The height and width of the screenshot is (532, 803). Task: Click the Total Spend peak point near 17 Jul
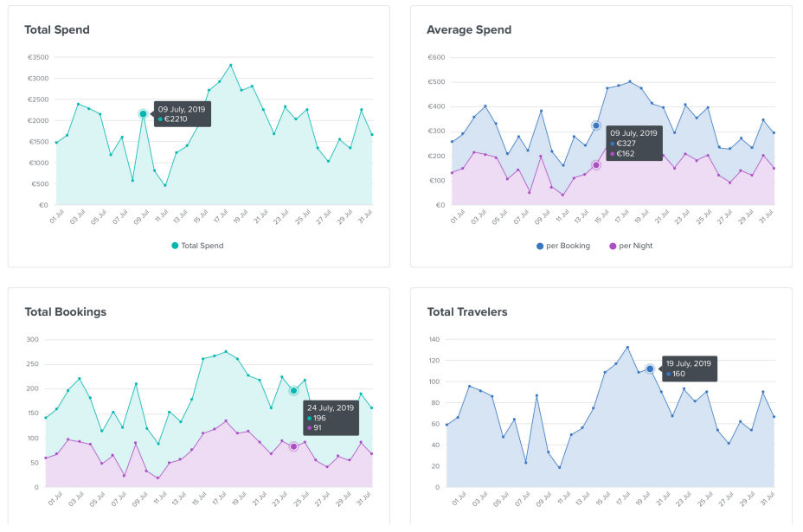click(x=231, y=65)
